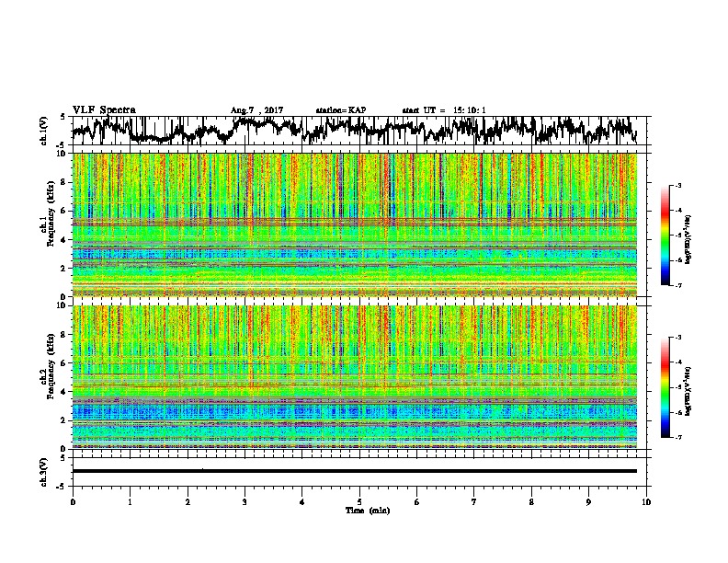728x563 pixels.
Task: Click the flat ch.3 voltage trace line
Action: (x=355, y=471)
